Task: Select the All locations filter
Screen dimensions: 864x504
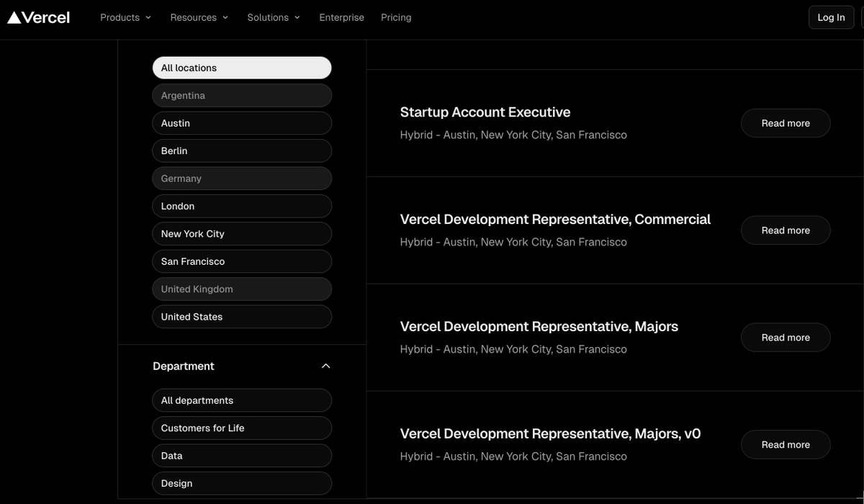Action: coord(242,68)
